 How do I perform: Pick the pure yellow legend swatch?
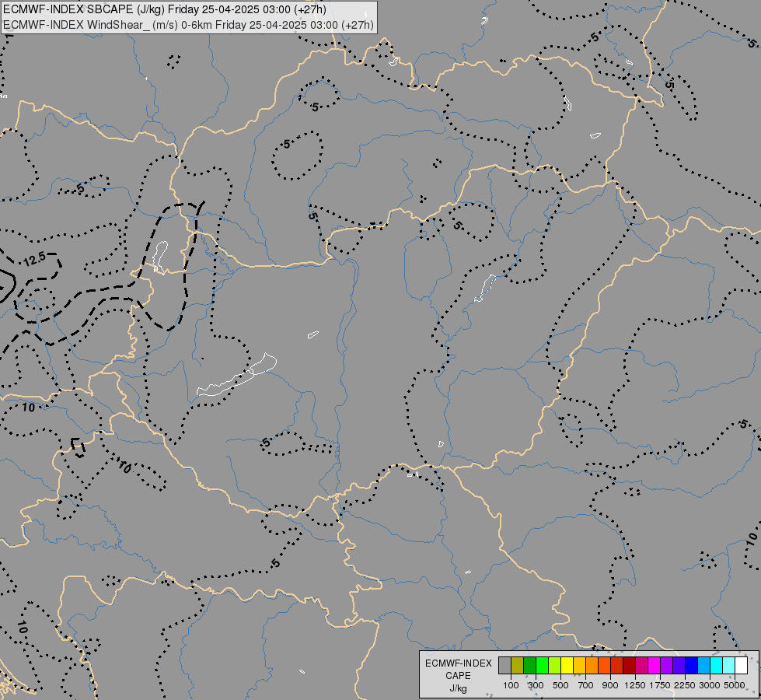click(x=567, y=666)
